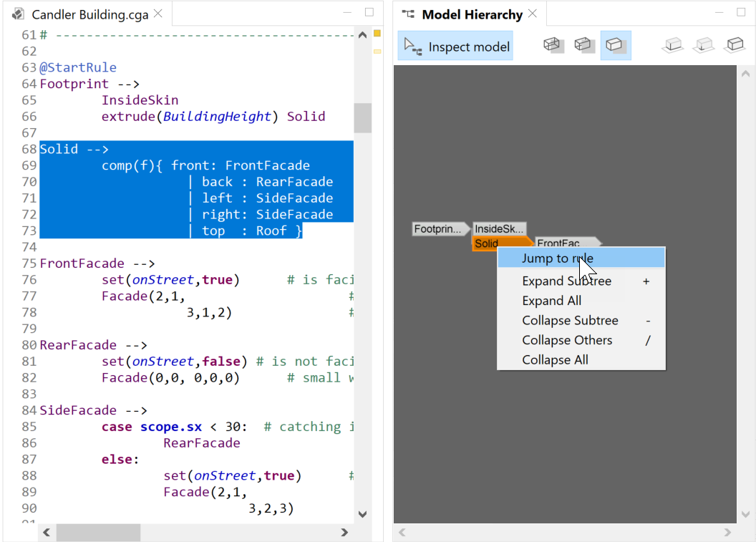Image resolution: width=756 pixels, height=542 pixels.
Task: Click the yellow warning marker in editor overview
Action: pos(377,34)
